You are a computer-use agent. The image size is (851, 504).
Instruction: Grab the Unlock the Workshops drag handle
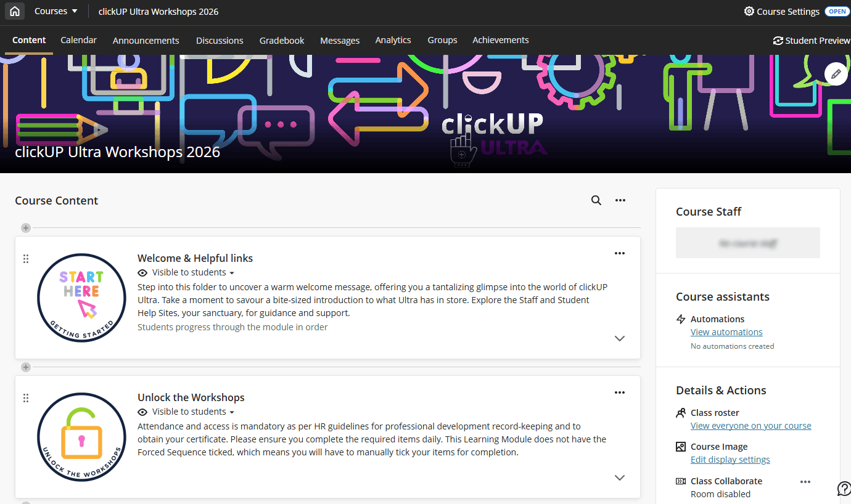tap(26, 398)
